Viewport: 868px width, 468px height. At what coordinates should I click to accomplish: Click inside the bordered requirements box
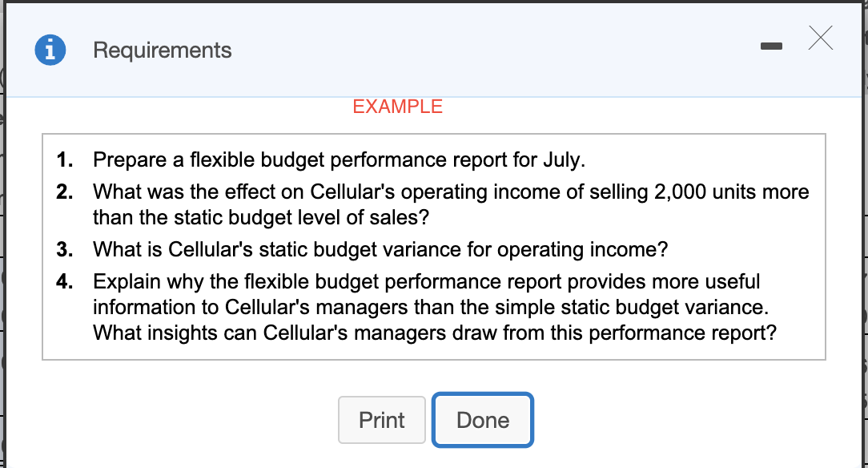point(434,244)
